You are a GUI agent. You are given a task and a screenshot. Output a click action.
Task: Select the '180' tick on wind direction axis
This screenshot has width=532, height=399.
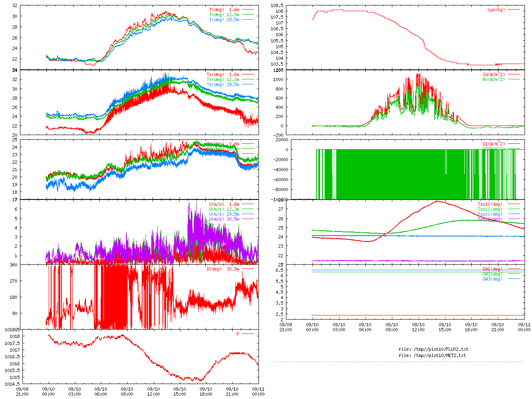(14, 297)
